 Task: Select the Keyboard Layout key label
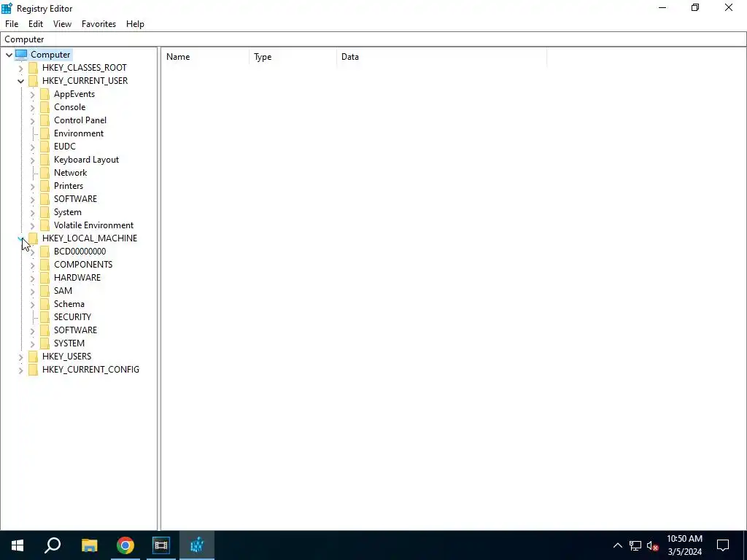pos(86,160)
